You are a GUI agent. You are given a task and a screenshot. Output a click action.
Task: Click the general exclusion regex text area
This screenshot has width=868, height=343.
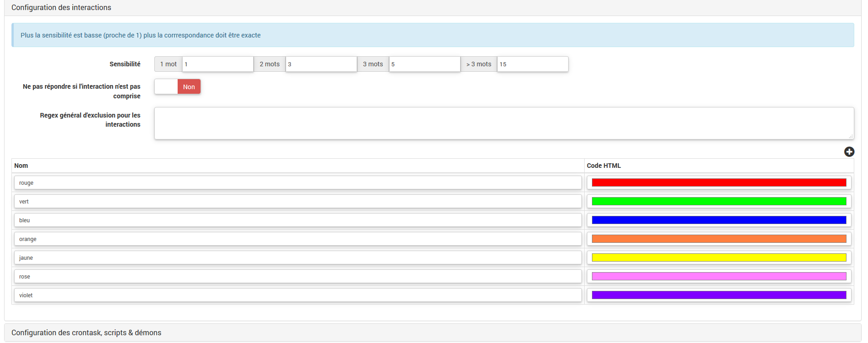point(504,123)
